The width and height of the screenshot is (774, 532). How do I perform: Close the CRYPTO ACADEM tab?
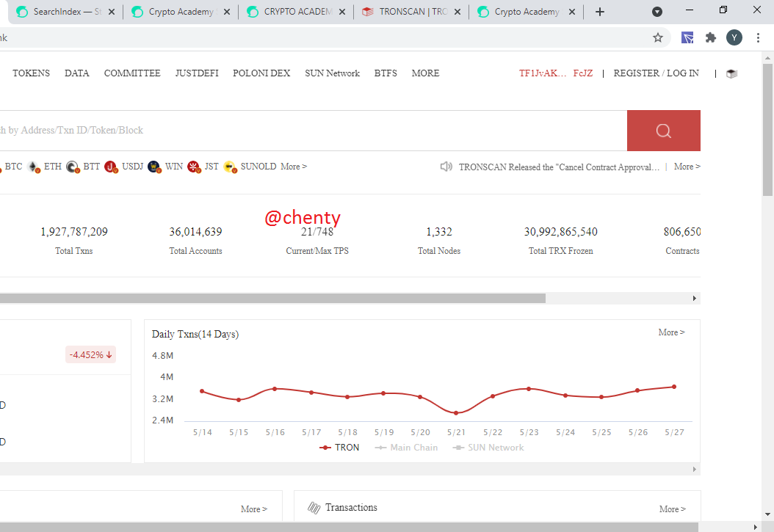coord(342,12)
